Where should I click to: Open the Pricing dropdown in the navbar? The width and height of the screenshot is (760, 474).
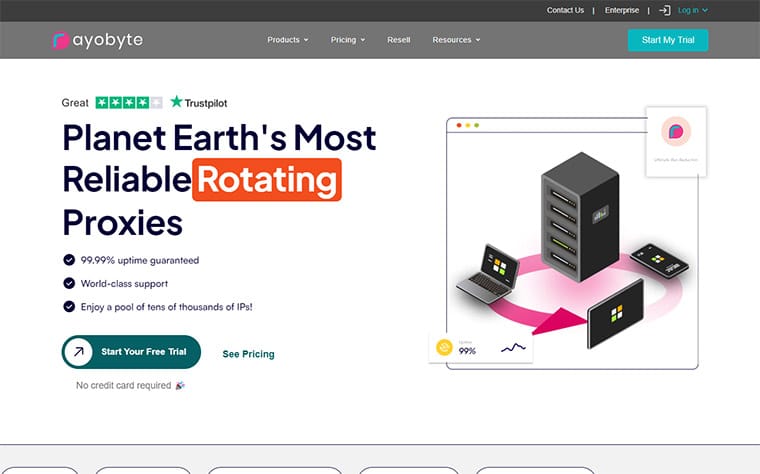[x=348, y=40]
